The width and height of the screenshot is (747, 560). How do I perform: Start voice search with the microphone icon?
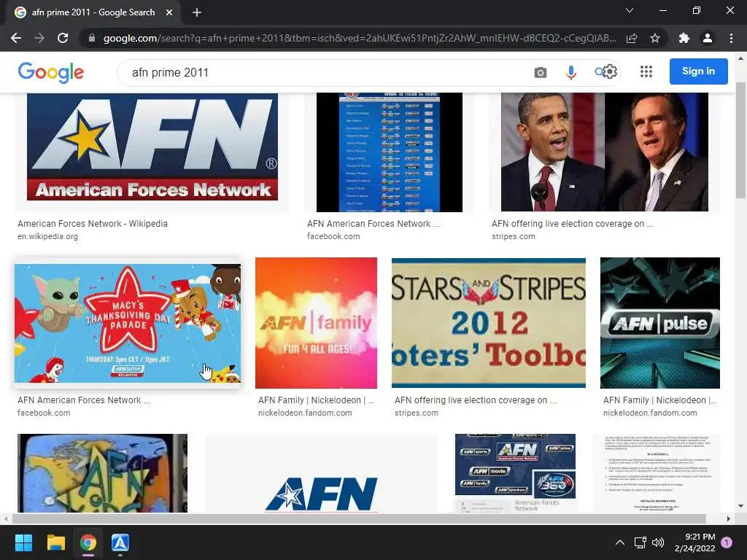click(570, 72)
